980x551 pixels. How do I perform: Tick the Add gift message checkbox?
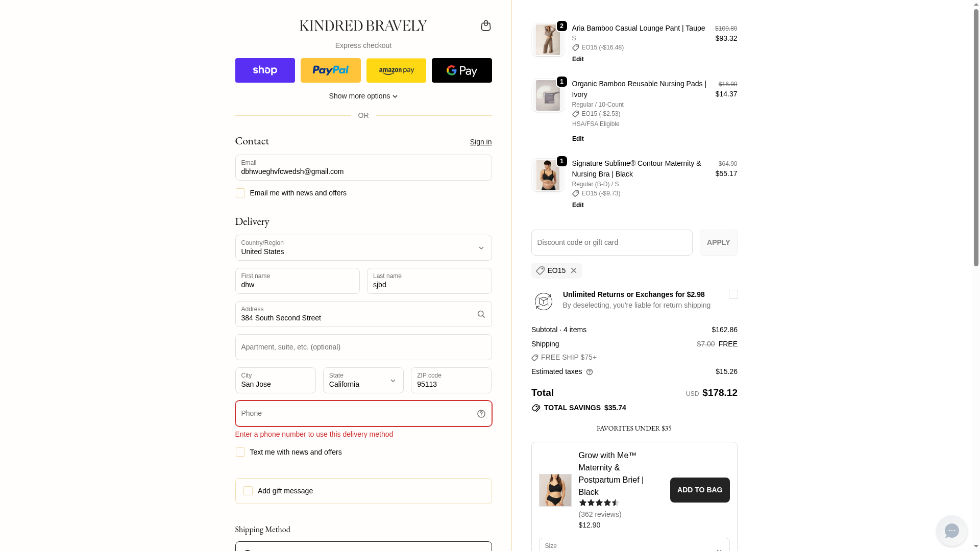[248, 491]
